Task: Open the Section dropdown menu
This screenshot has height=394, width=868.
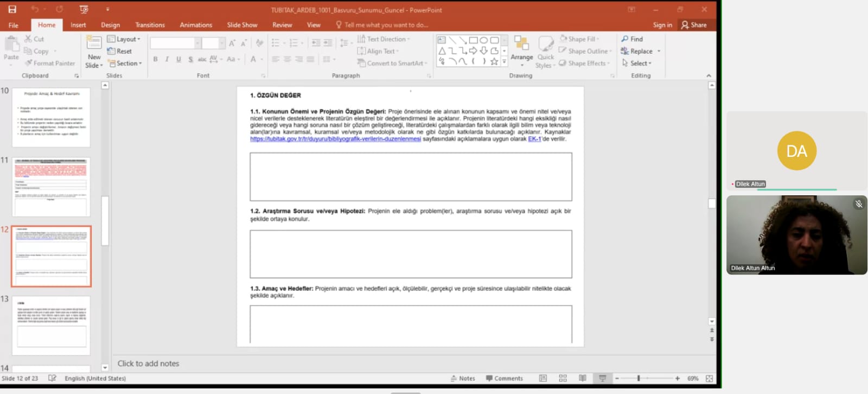Action: pyautogui.click(x=125, y=63)
